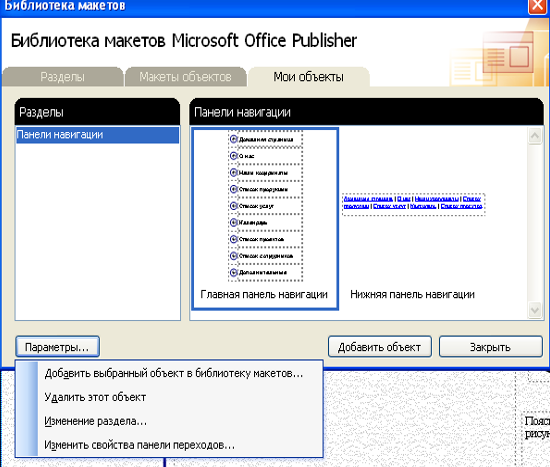
Task: Click the Добавить объект button
Action: tap(380, 347)
